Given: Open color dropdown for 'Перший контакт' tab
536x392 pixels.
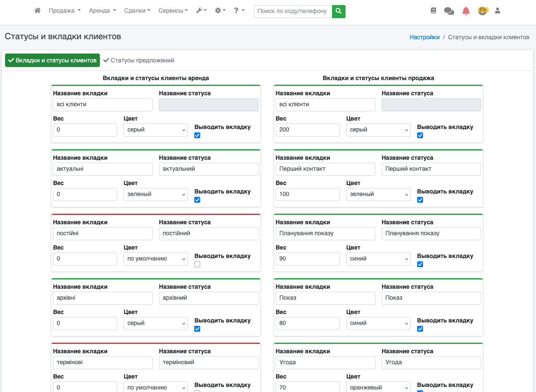Looking at the screenshot, I should 378,194.
